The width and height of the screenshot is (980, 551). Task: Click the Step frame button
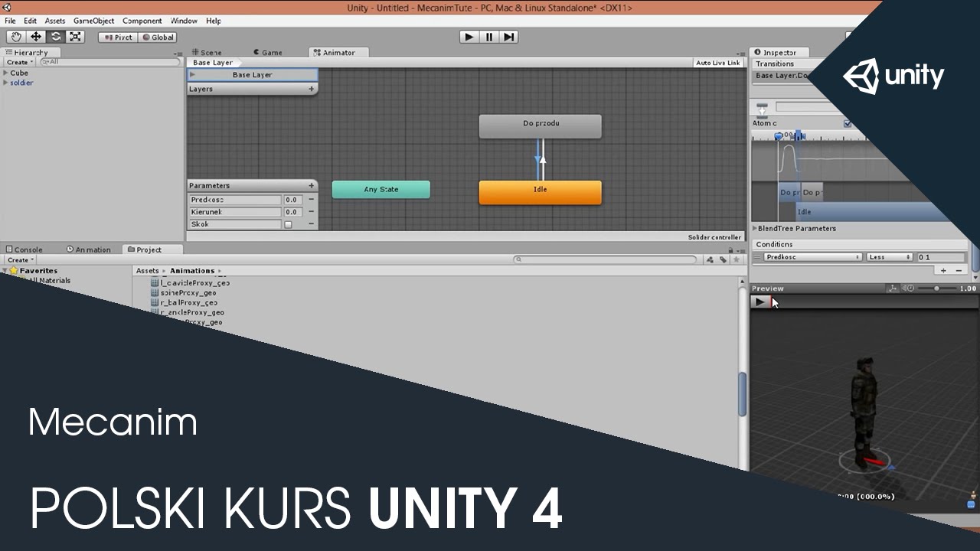click(509, 37)
